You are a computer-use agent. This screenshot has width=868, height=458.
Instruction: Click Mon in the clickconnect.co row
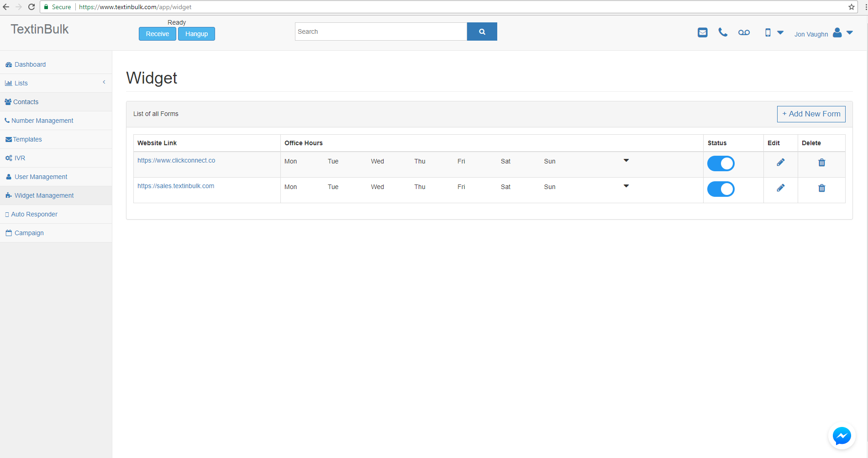tap(291, 161)
